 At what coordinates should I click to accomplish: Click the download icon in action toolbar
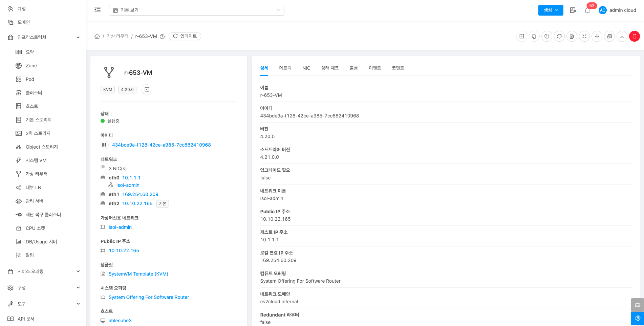point(622,36)
